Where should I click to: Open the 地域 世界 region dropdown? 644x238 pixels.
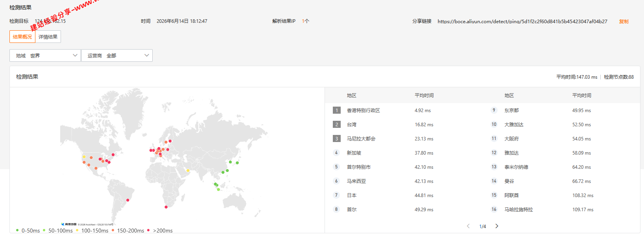coord(45,55)
